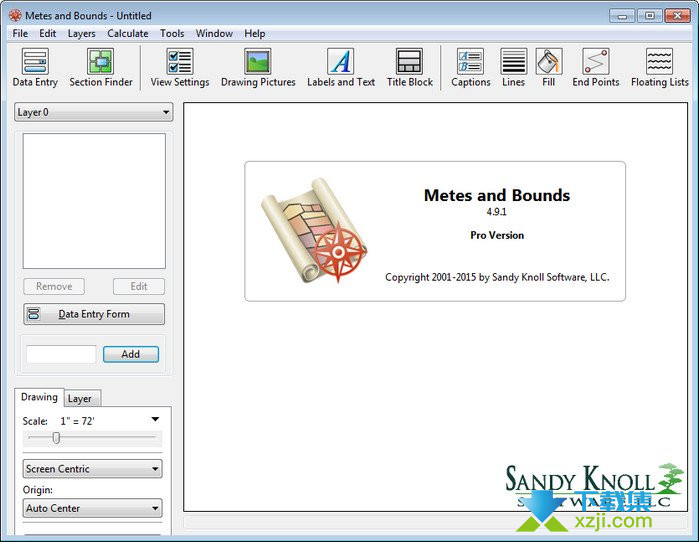This screenshot has width=699, height=542.
Task: Select the Labels and Text tool
Action: [341, 62]
